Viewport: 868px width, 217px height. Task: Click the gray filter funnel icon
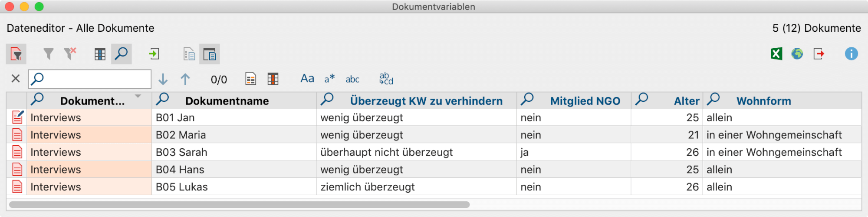pyautogui.click(x=49, y=54)
